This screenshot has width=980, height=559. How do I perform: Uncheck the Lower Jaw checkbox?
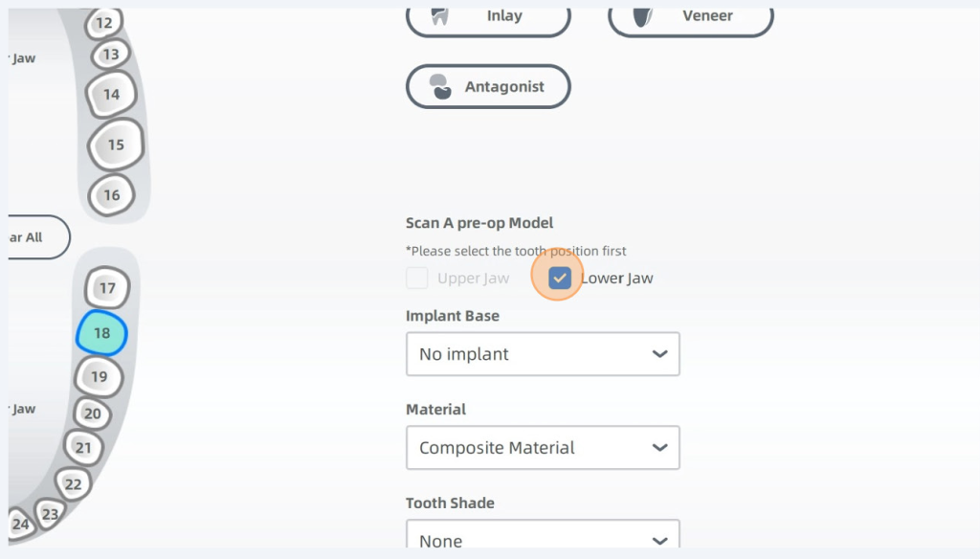(x=560, y=279)
